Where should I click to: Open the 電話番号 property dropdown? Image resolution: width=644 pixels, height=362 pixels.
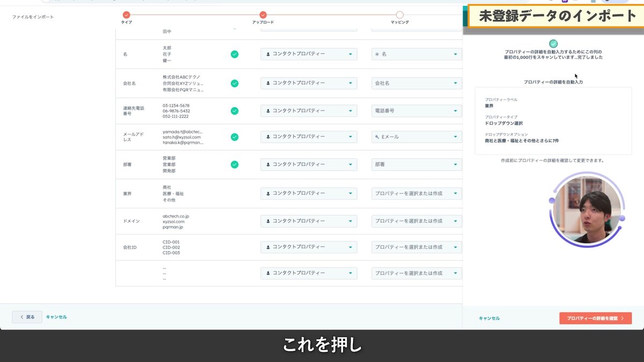[416, 111]
